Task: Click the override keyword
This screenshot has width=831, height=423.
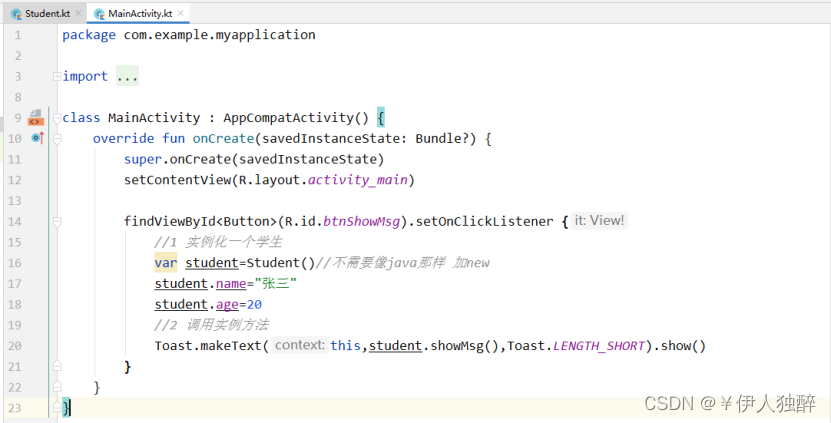Action: tap(123, 138)
